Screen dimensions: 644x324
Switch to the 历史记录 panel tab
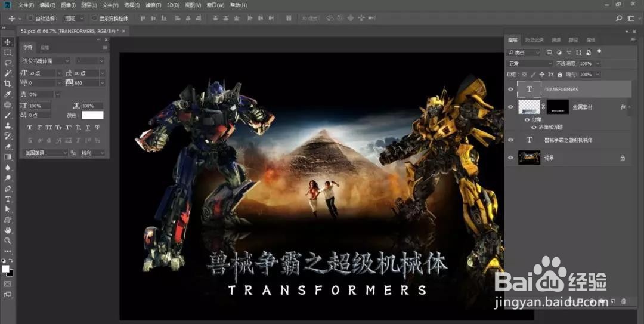click(534, 40)
